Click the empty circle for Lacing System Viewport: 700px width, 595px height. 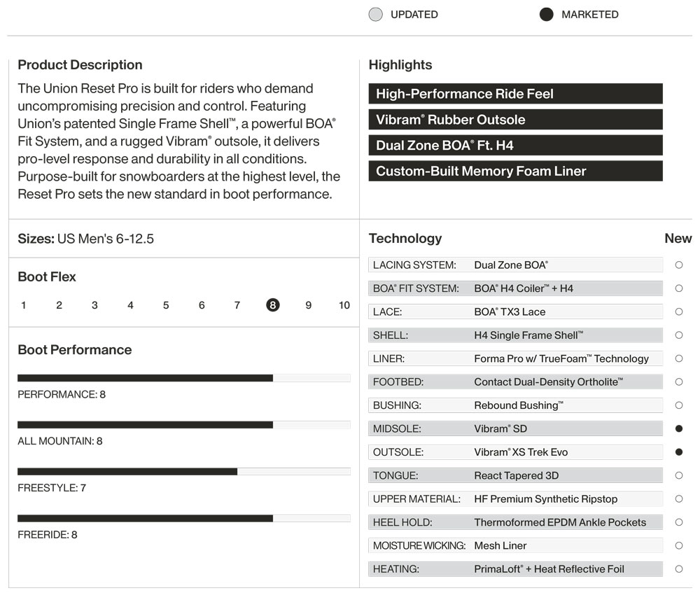pyautogui.click(x=678, y=265)
